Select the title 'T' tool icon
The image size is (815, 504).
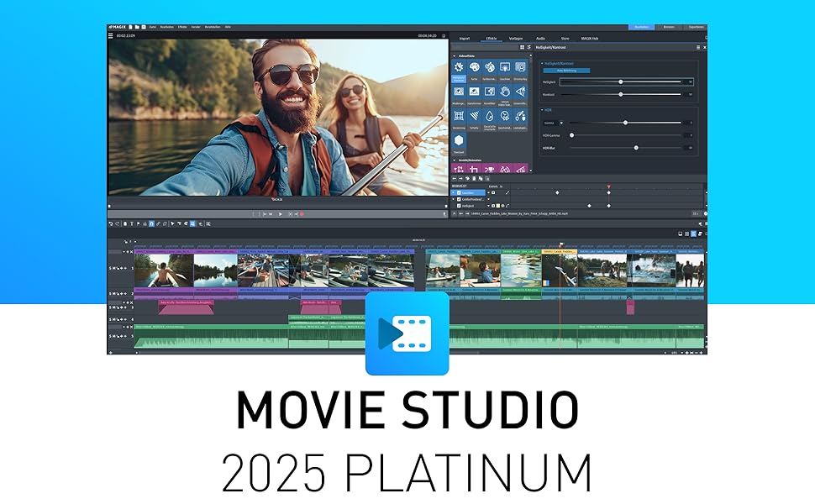pos(131,223)
